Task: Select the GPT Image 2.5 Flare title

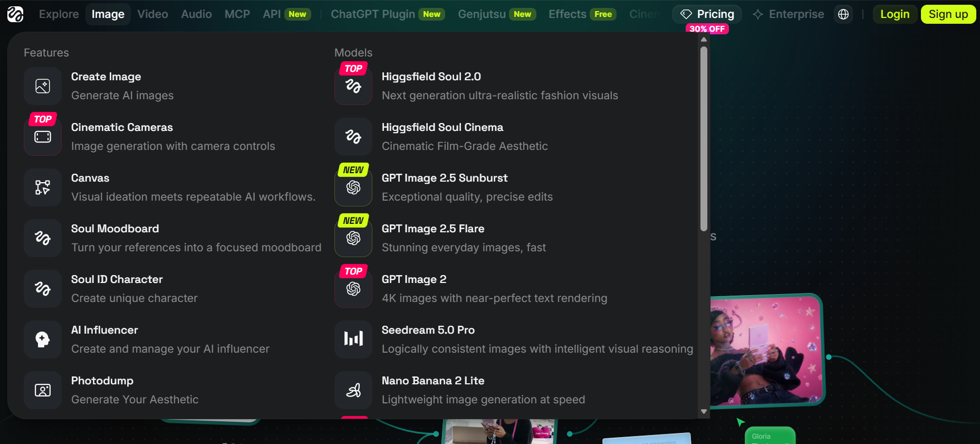Action: (433, 229)
